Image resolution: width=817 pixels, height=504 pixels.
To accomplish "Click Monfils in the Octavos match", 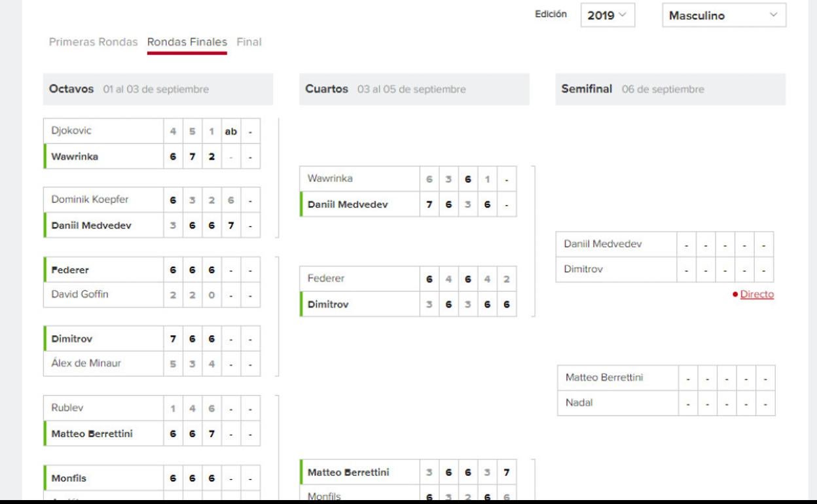I will pyautogui.click(x=69, y=478).
